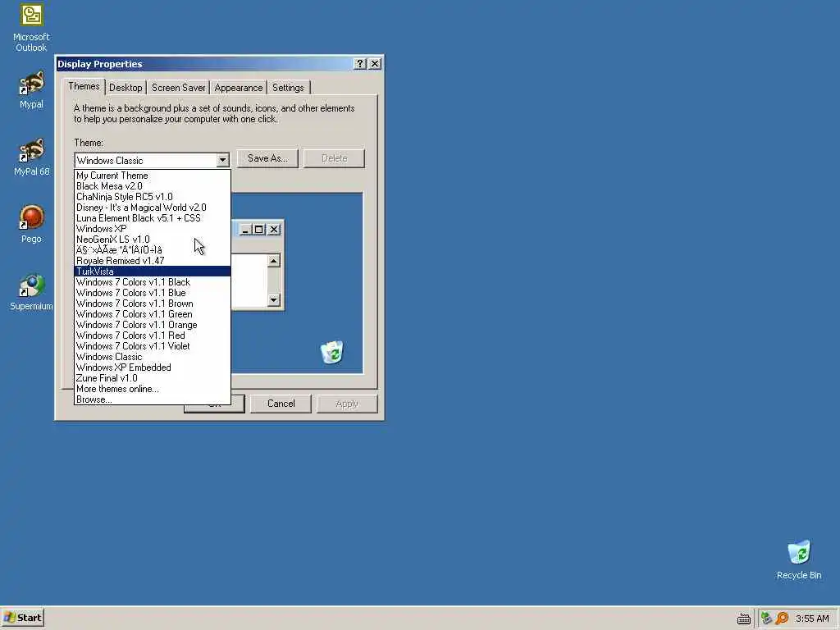Choose Windows 7 Colors v1.1 Green
Viewport: 840px width, 630px height.
click(152, 314)
